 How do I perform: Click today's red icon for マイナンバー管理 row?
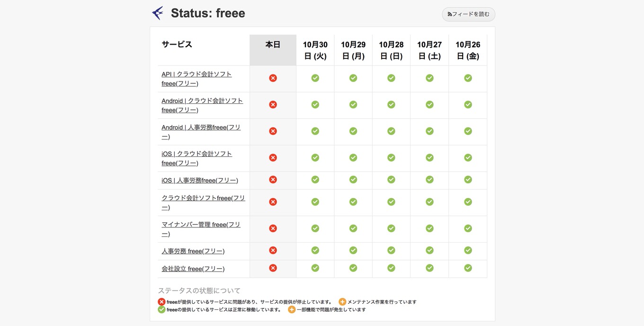(273, 228)
